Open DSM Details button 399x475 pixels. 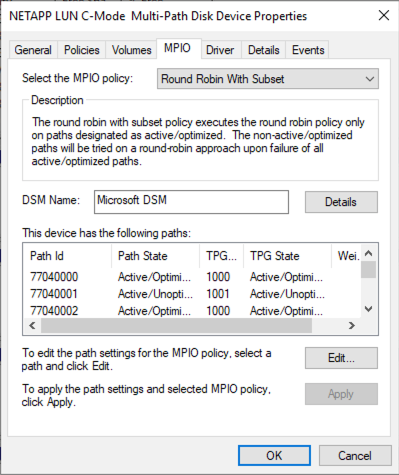click(341, 202)
